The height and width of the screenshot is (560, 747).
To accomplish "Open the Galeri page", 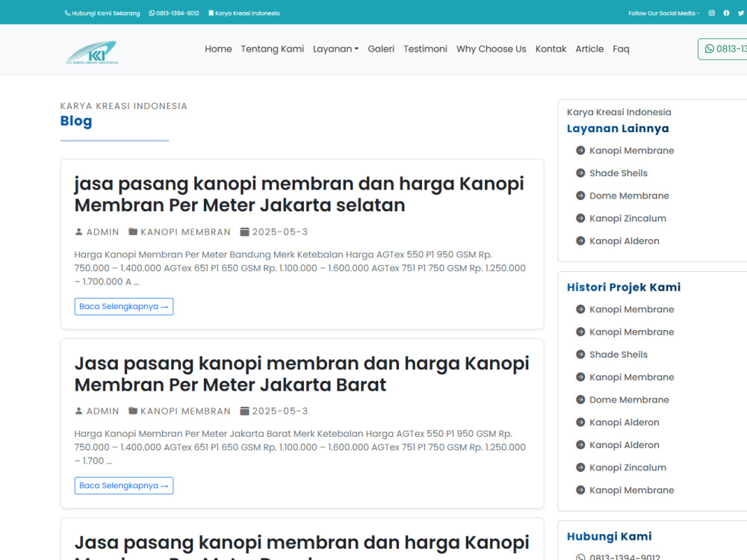I will click(x=381, y=49).
